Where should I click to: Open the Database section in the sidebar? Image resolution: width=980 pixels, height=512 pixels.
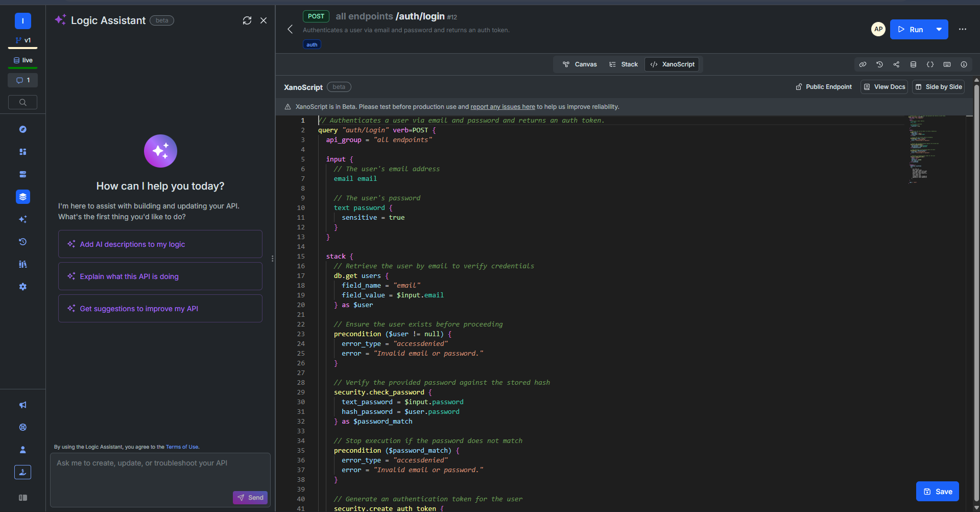(x=22, y=174)
